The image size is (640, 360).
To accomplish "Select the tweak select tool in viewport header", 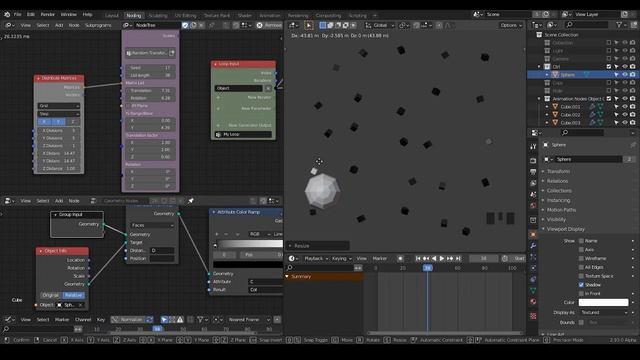I will 309,25.
